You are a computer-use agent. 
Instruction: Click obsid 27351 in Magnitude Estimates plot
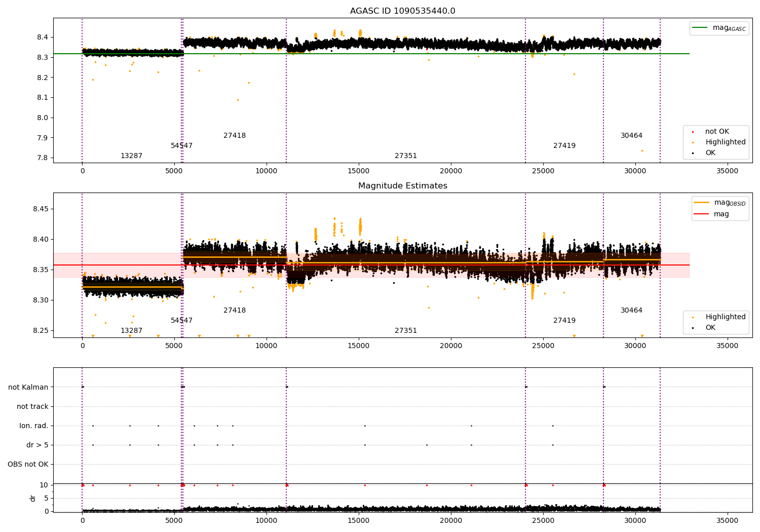406,331
